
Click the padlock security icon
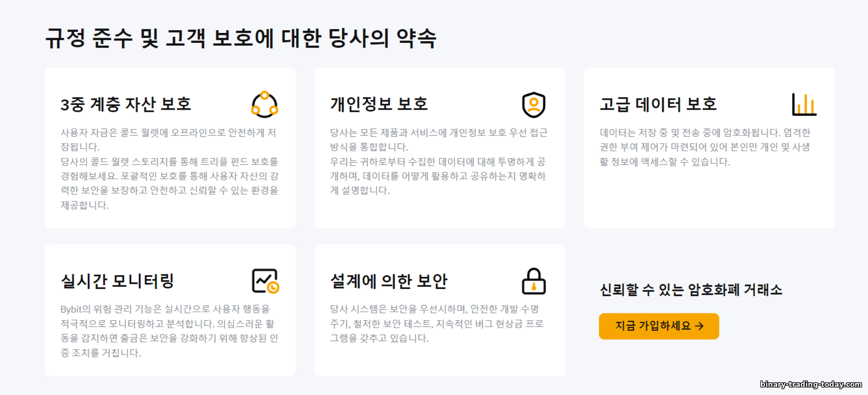coord(534,281)
